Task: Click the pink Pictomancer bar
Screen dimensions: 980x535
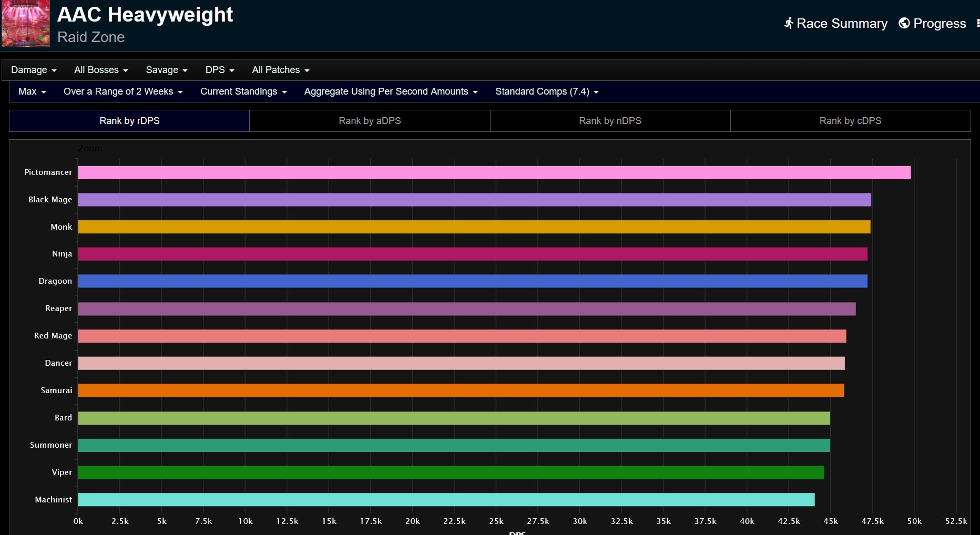Action: (x=494, y=172)
